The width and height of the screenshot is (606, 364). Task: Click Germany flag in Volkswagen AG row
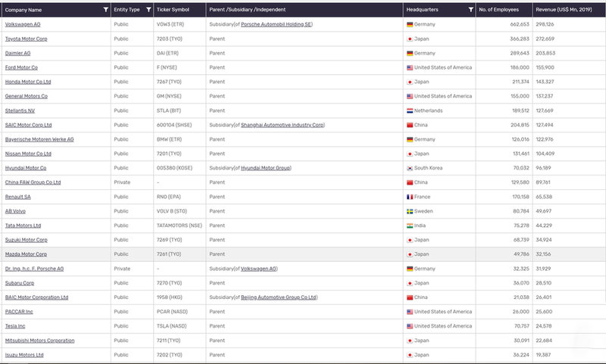(410, 24)
